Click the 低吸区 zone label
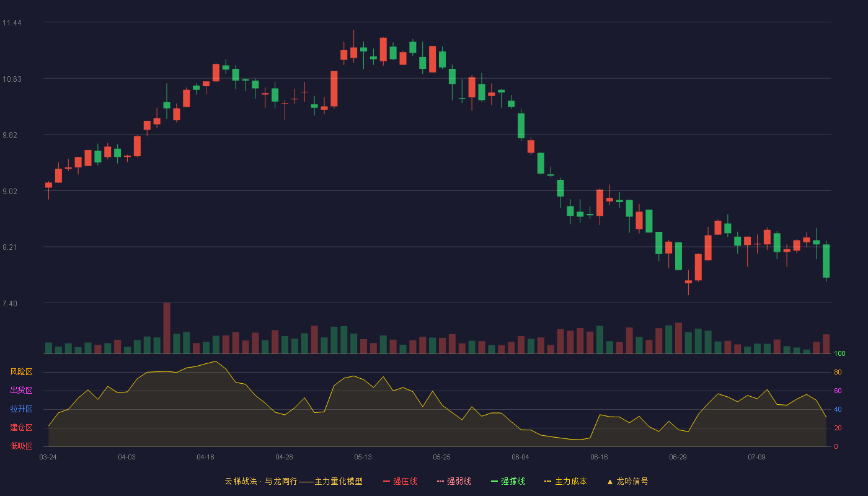 (x=21, y=446)
